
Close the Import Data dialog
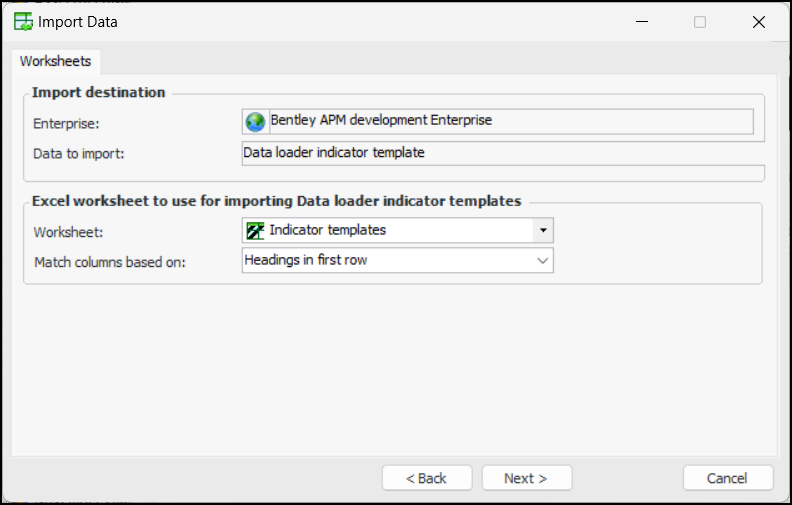(x=759, y=21)
